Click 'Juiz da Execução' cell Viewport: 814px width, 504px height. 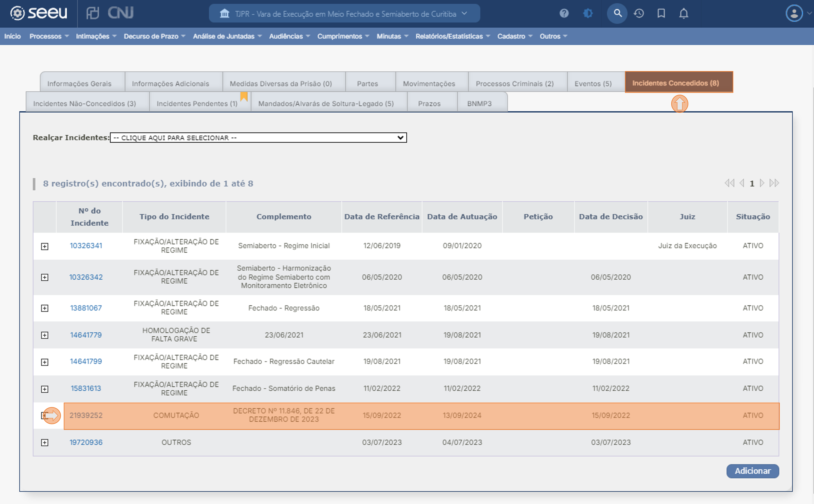(687, 246)
